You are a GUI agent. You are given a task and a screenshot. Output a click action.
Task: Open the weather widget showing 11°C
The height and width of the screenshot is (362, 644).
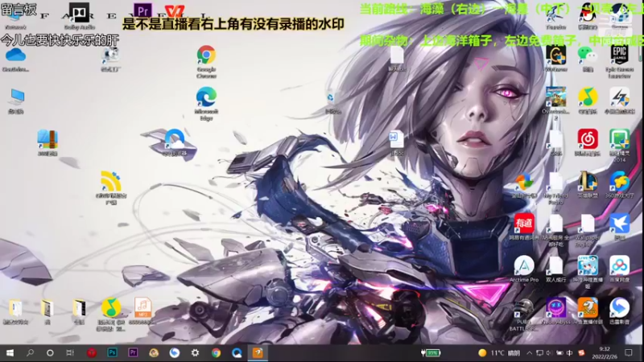(499, 353)
